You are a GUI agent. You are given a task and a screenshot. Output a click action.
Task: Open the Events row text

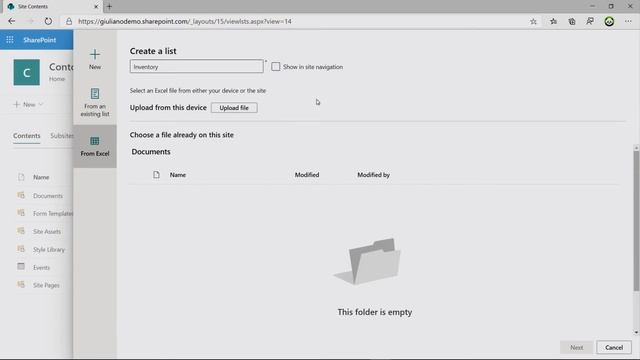pos(41,267)
